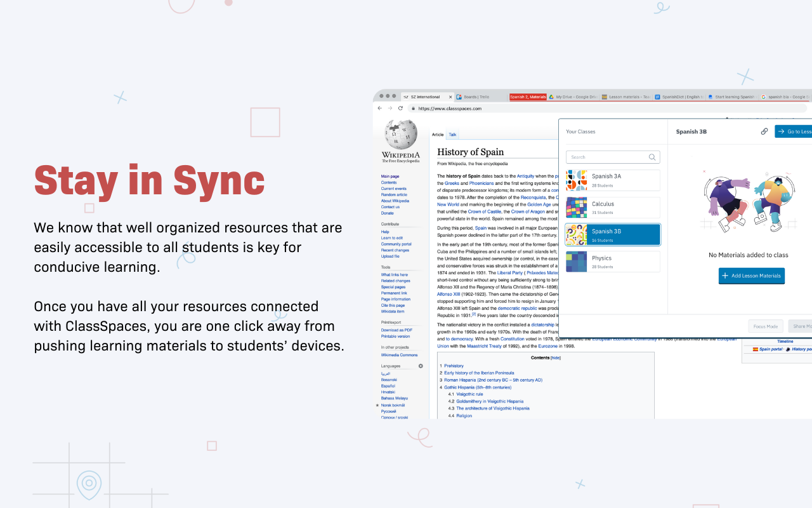The width and height of the screenshot is (812, 508).
Task: Click the browser address bar URL
Action: click(450, 109)
